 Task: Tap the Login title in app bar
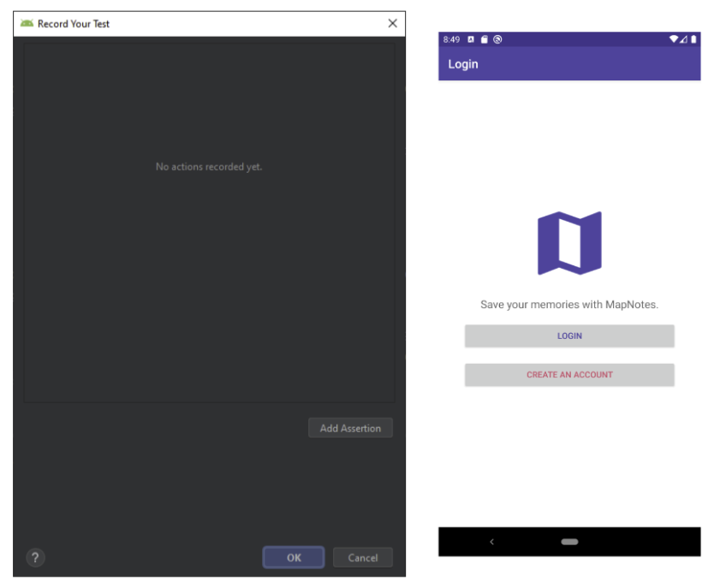click(x=463, y=64)
